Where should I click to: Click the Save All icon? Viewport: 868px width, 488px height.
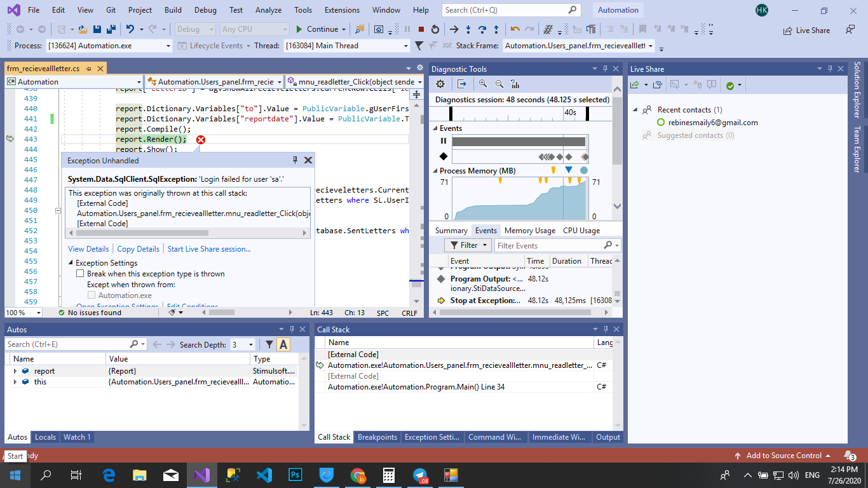[x=111, y=29]
